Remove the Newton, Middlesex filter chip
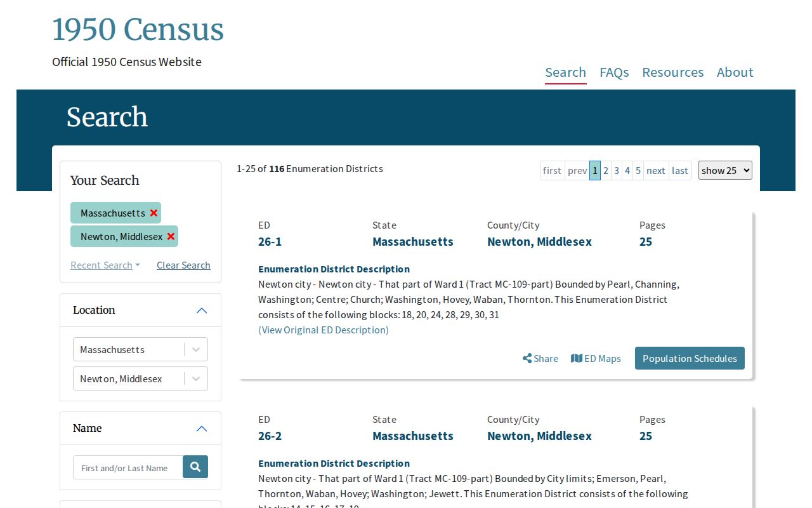 [x=171, y=236]
